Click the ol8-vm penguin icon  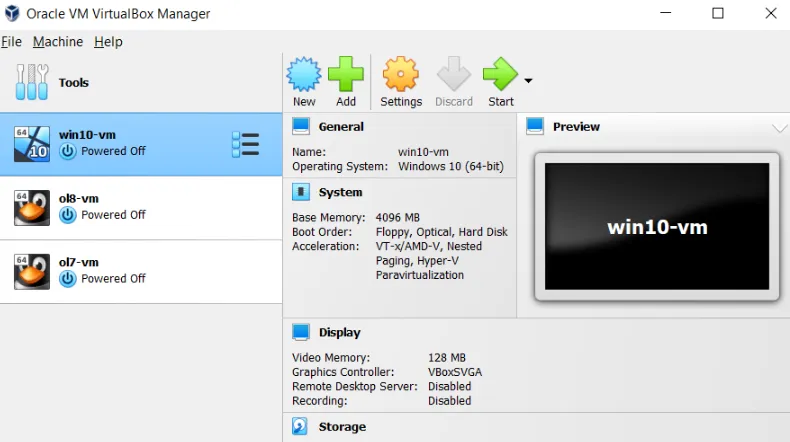pyautogui.click(x=32, y=208)
